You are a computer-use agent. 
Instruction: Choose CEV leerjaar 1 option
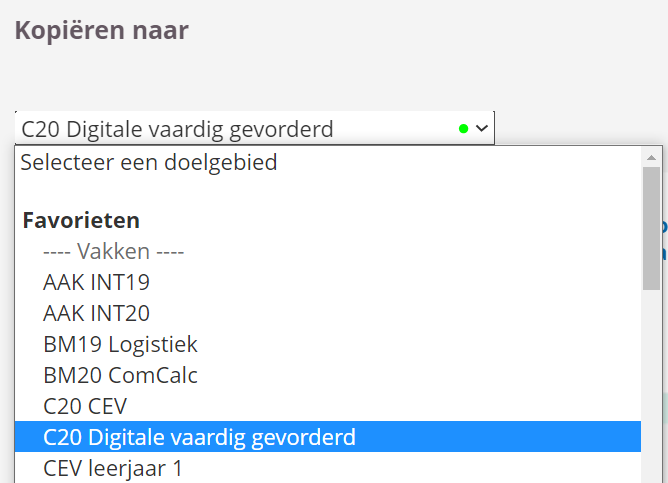tap(113, 468)
